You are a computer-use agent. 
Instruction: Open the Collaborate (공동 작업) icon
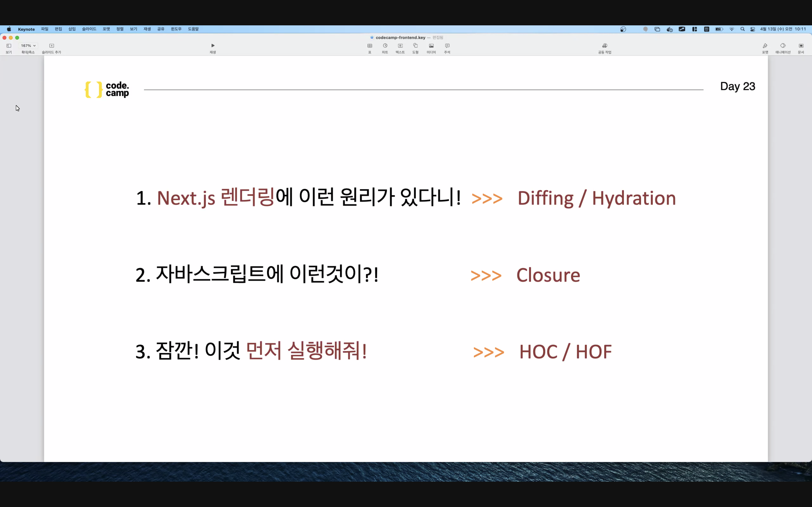604,46
